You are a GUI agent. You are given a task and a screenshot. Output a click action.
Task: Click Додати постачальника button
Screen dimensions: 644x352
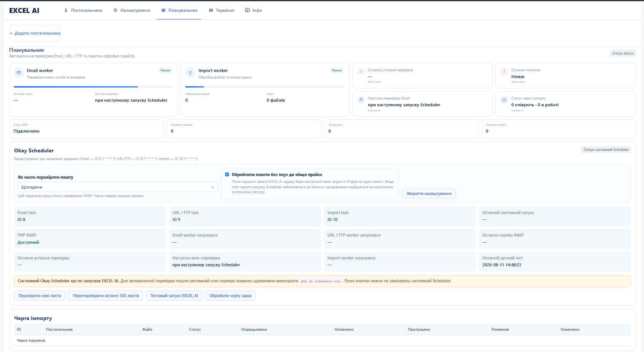(35, 33)
